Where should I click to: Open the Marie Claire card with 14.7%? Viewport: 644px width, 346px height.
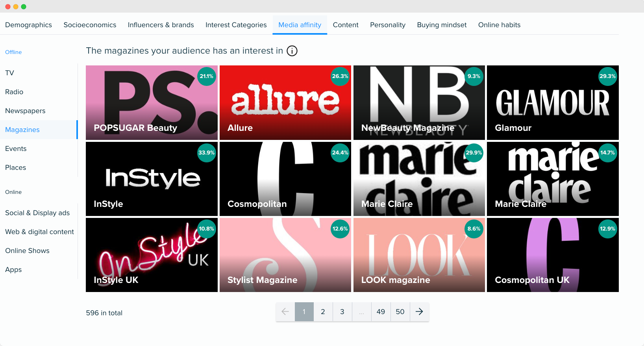click(553, 179)
